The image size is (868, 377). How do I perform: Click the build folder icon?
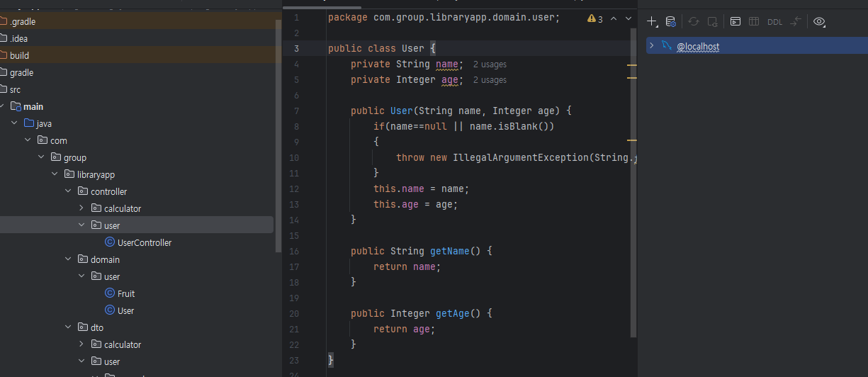(x=3, y=55)
